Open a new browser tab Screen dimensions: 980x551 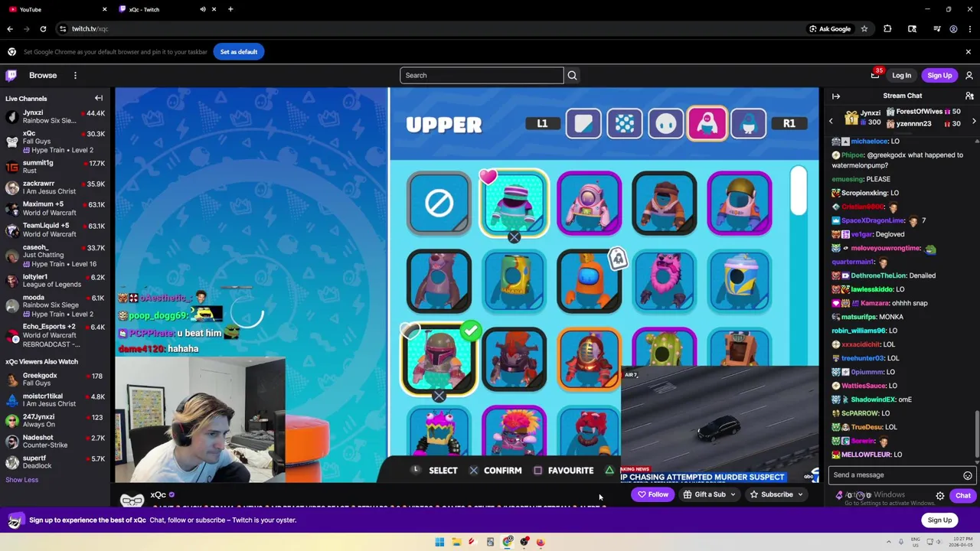(230, 9)
